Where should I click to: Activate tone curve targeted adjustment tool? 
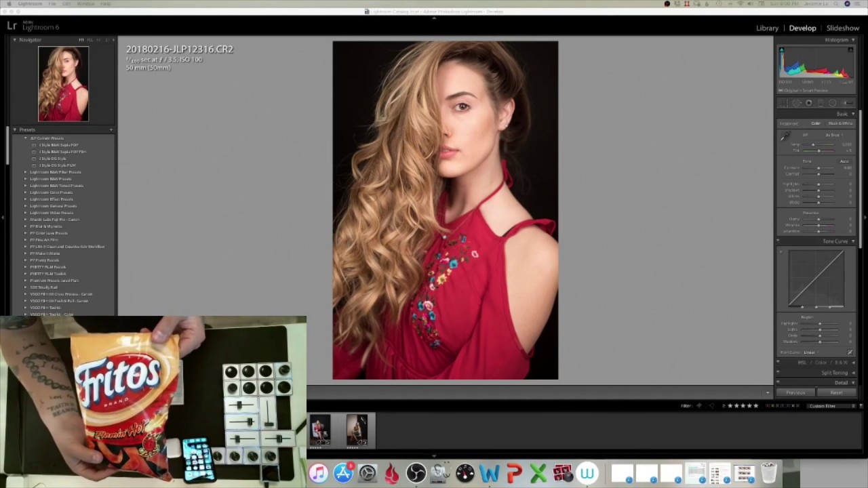pos(781,252)
